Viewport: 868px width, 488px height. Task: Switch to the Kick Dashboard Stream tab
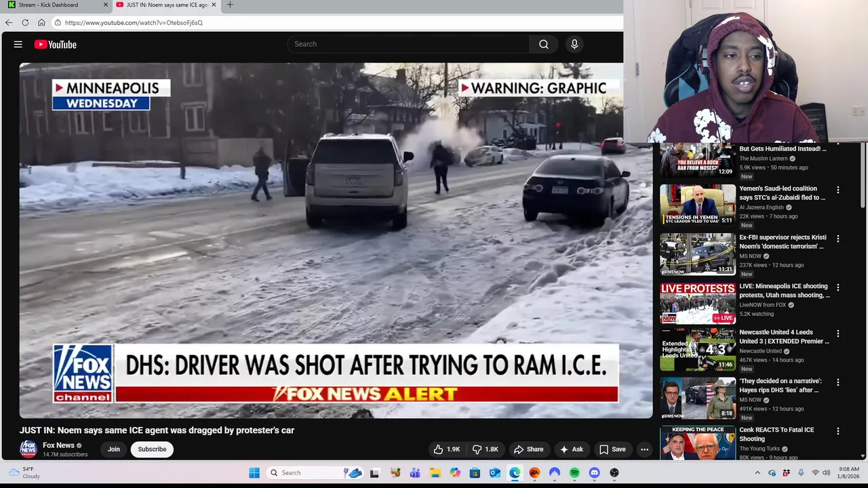pyautogui.click(x=56, y=5)
